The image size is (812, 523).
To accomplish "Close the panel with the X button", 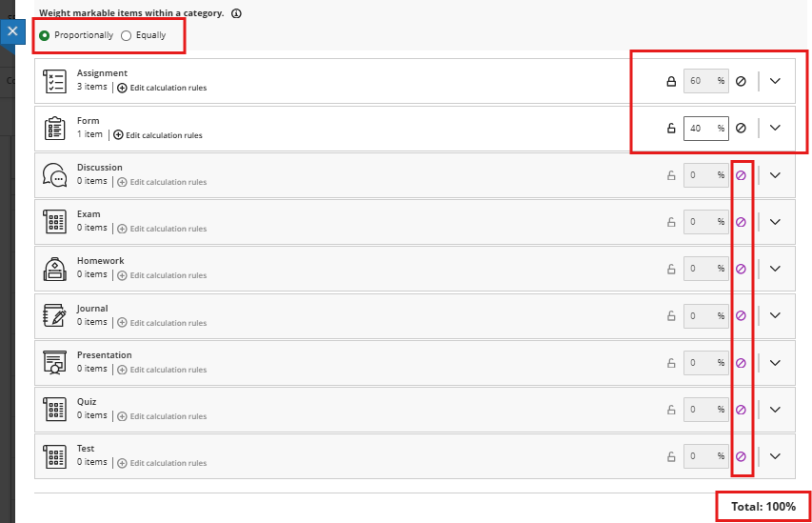I will click(x=12, y=30).
